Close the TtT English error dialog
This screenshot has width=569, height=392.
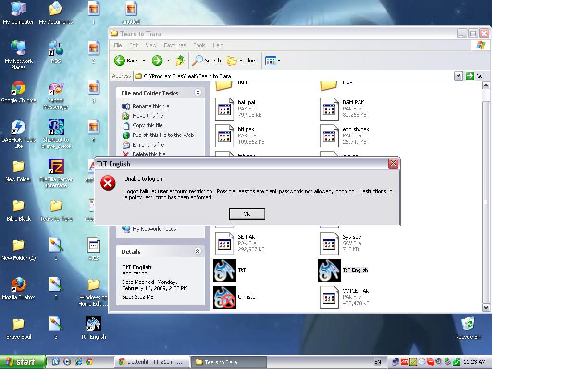393,163
